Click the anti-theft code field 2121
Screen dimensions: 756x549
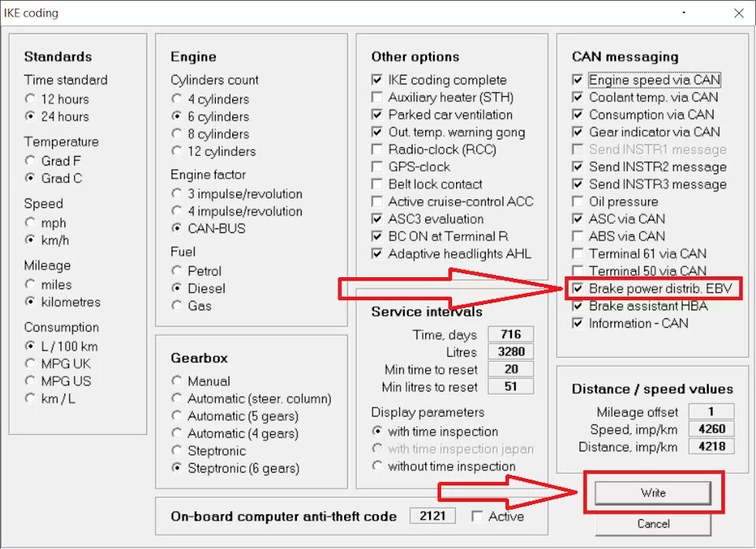click(x=432, y=516)
